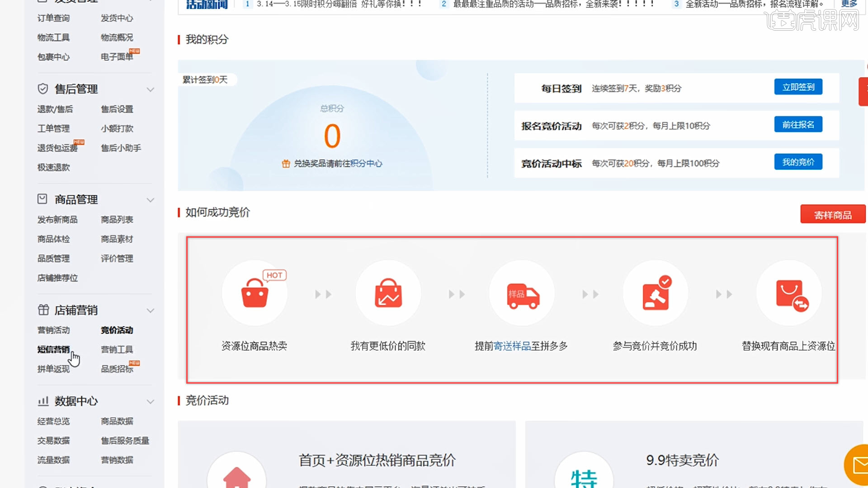Image resolution: width=868 pixels, height=488 pixels.
Task: Select 商品体检 menu item
Action: coord(53,239)
